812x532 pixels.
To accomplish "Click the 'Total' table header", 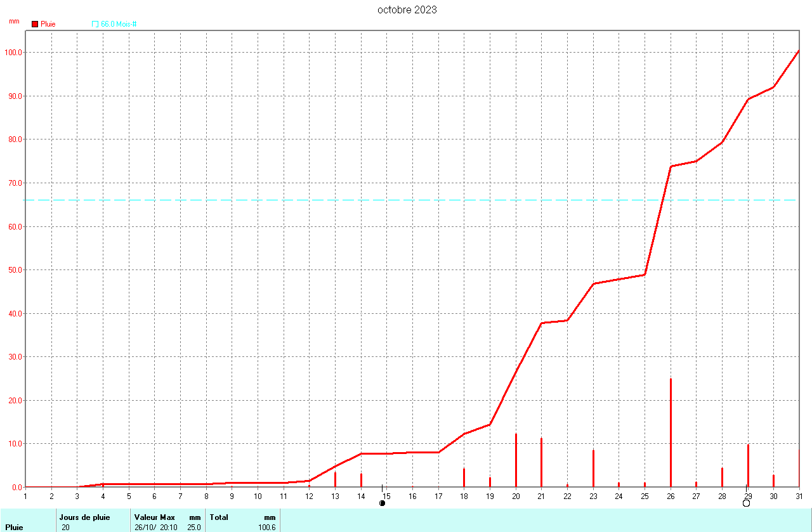I will point(219,517).
